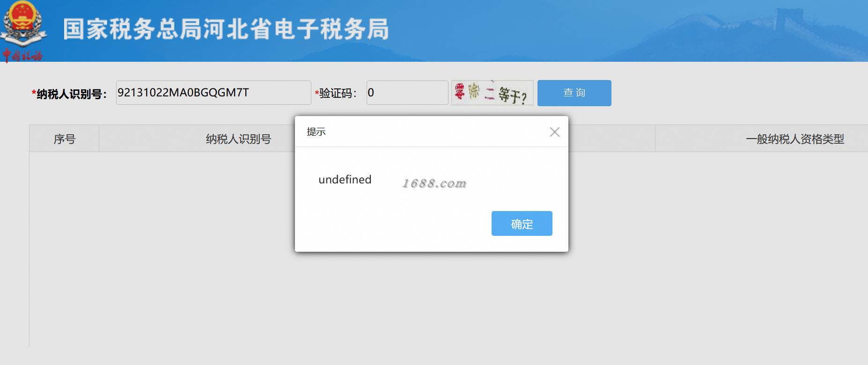
Task: Select the 一般纳税人资格类型 column header
Action: (x=794, y=139)
